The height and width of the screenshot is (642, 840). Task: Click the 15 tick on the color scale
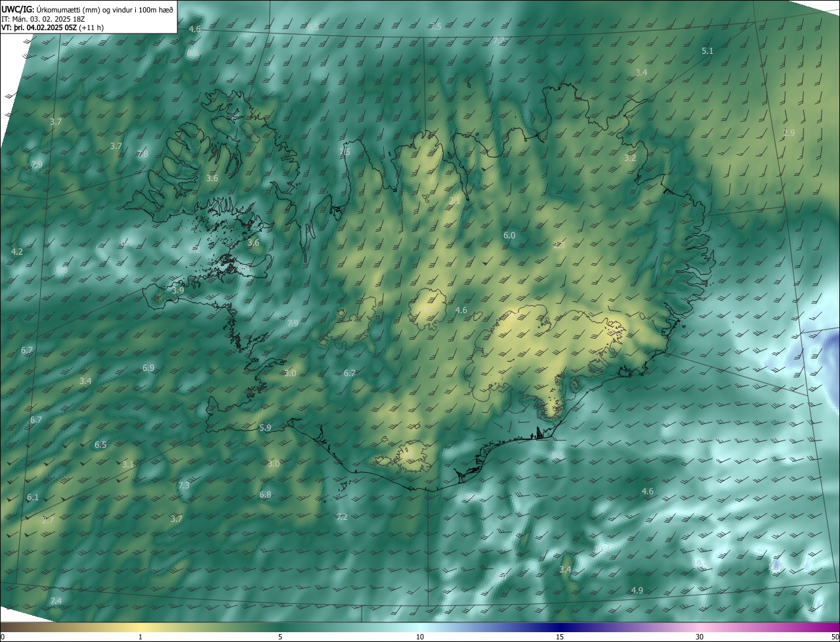click(560, 637)
